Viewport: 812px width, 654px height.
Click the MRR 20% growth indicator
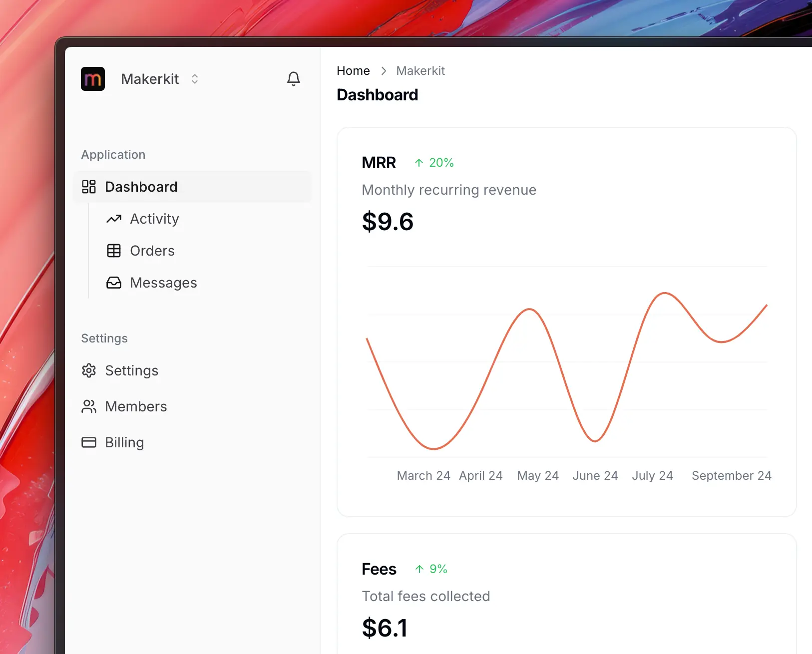point(434,163)
